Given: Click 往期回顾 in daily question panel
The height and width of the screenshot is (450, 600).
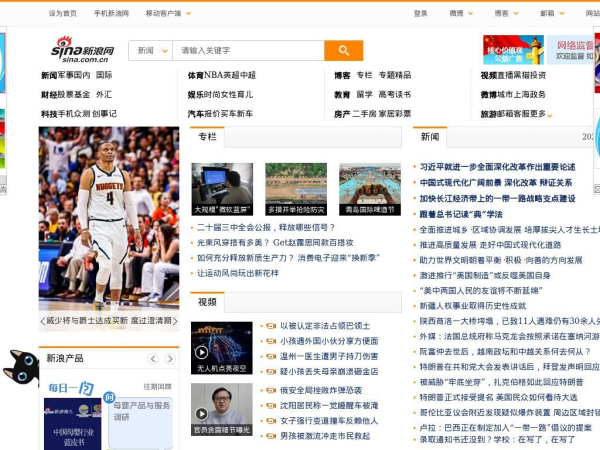Looking at the screenshot, I should 157,387.
